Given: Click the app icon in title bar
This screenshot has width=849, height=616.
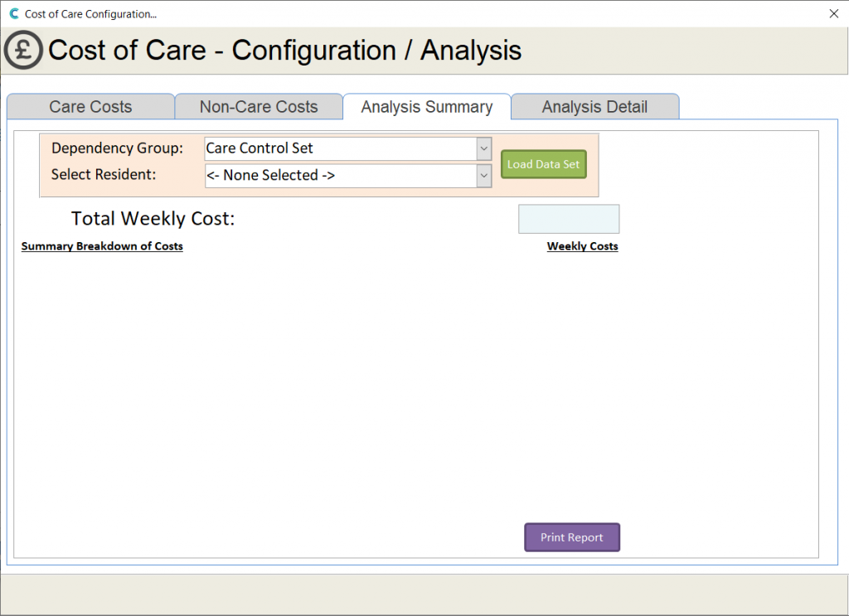Looking at the screenshot, I should pos(13,13).
